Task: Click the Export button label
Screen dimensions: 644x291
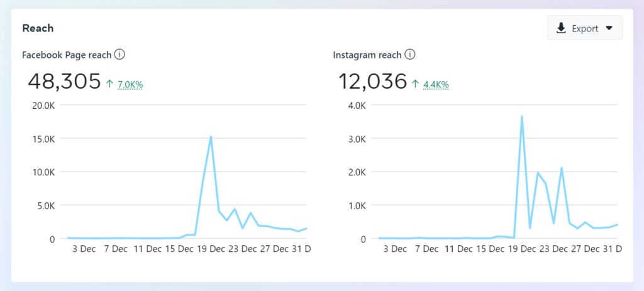Action: click(x=585, y=28)
